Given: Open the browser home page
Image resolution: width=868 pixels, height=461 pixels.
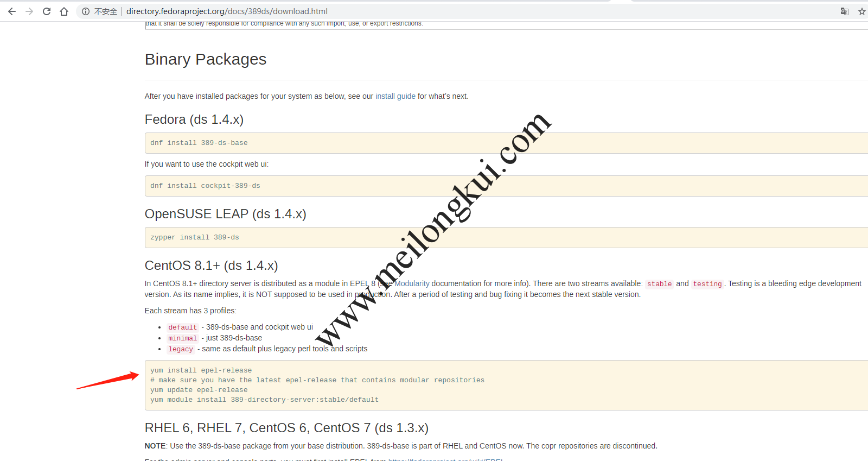Looking at the screenshot, I should coord(64,11).
